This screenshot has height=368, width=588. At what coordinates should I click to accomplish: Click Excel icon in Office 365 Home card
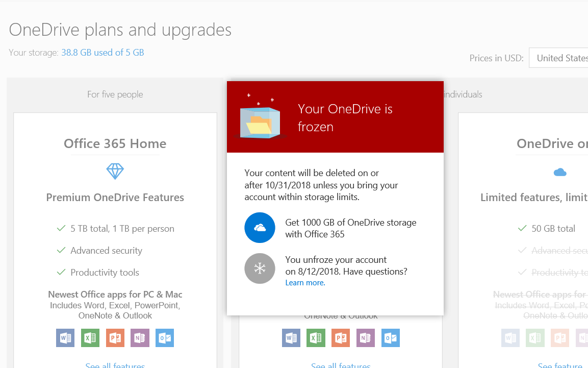pos(90,338)
